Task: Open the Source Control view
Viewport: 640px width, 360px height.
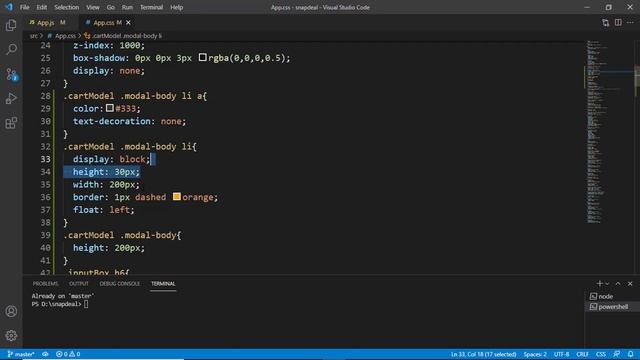Action: pos(11,74)
